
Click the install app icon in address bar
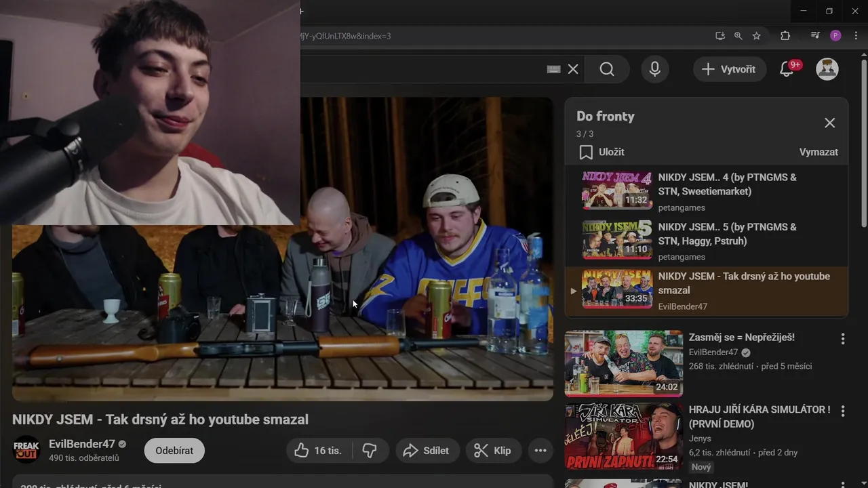(x=720, y=36)
